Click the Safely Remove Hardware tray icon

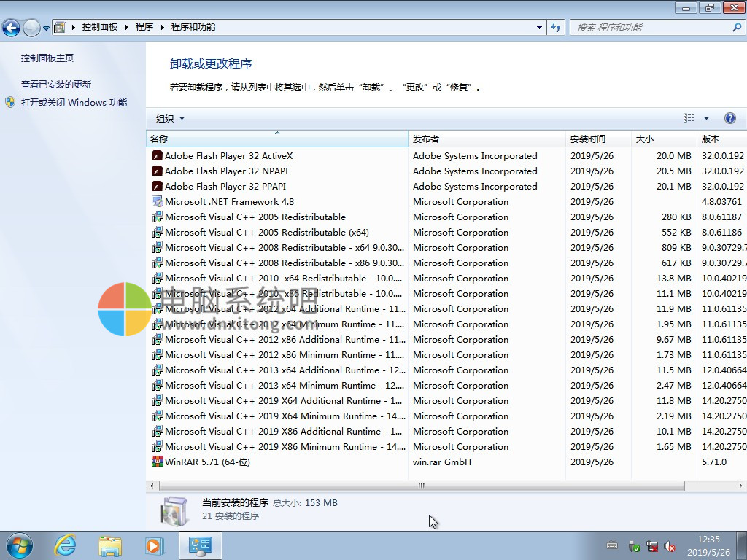click(634, 546)
